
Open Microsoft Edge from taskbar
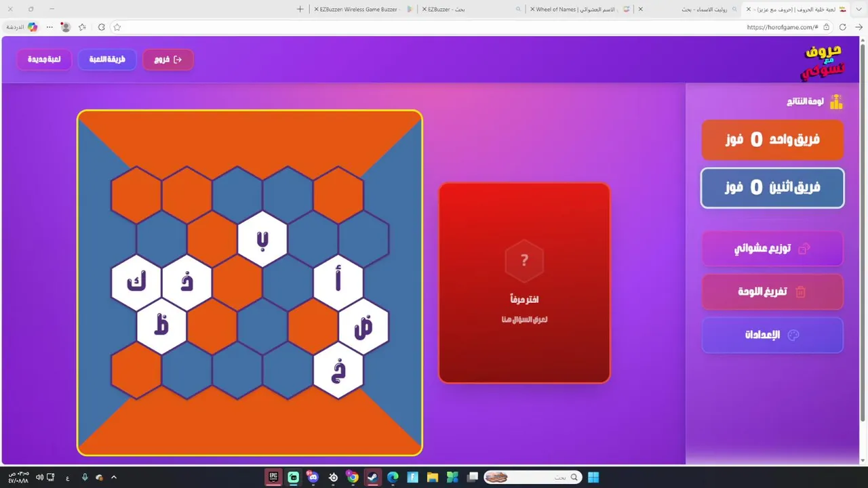click(x=393, y=477)
